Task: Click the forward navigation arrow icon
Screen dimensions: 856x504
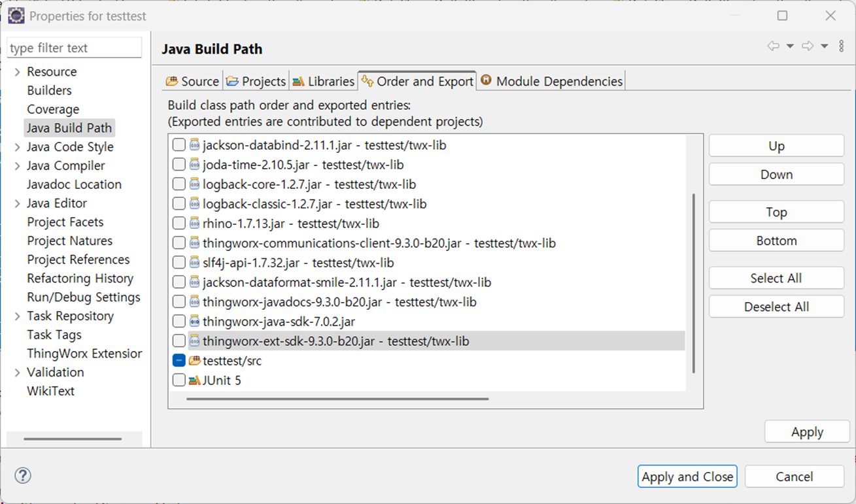Action: pyautogui.click(x=808, y=46)
